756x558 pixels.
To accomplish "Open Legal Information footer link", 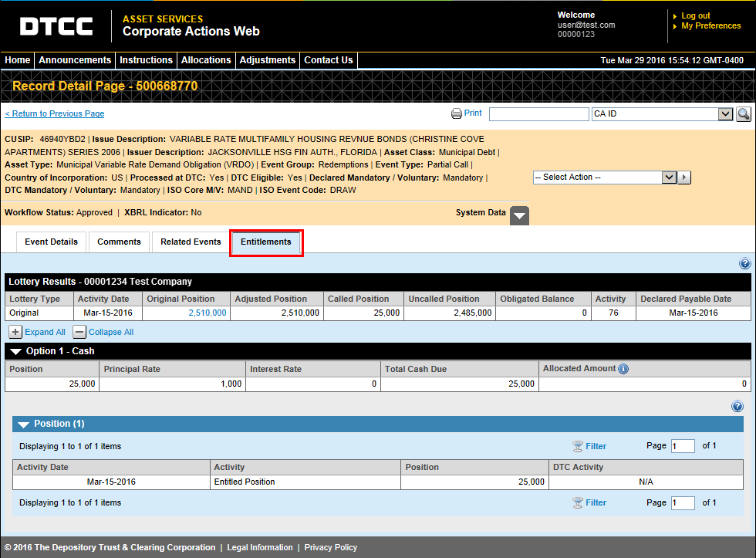I will (260, 547).
